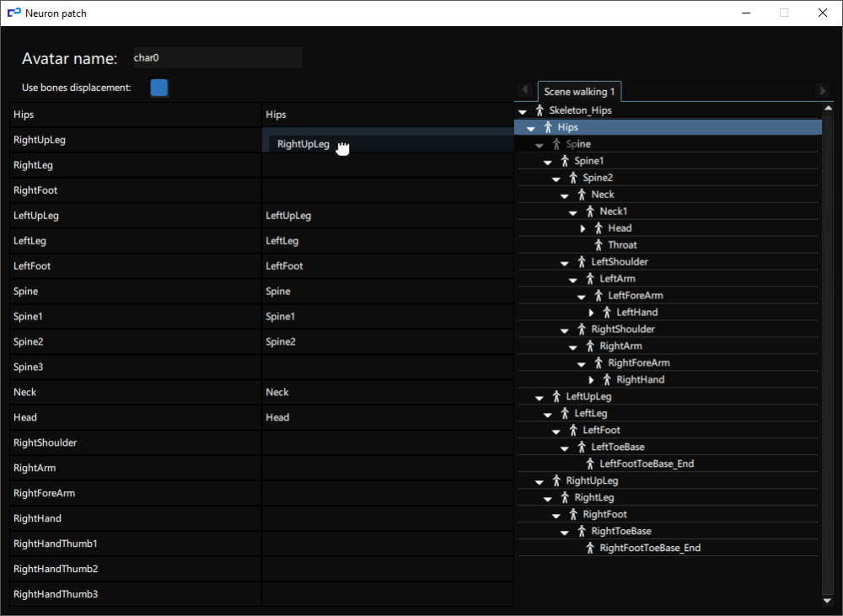Select the RightLeg tree item
The width and height of the screenshot is (843, 616).
tap(594, 497)
